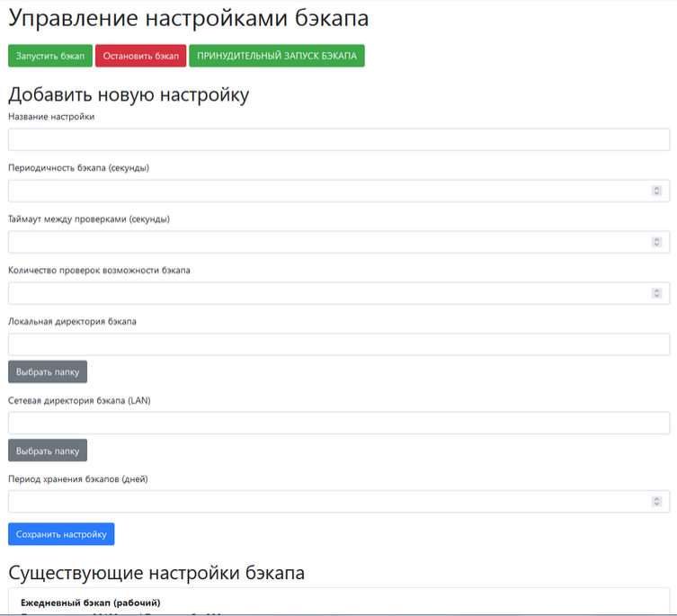Screen dimensions: 677x616
Task: Click the stepper arrows in Периодичность бэкапа field
Action: coord(656,191)
